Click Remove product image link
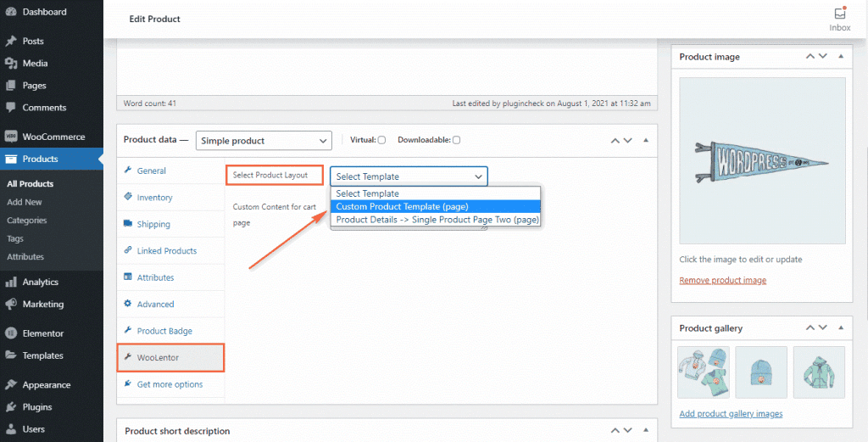 click(722, 281)
